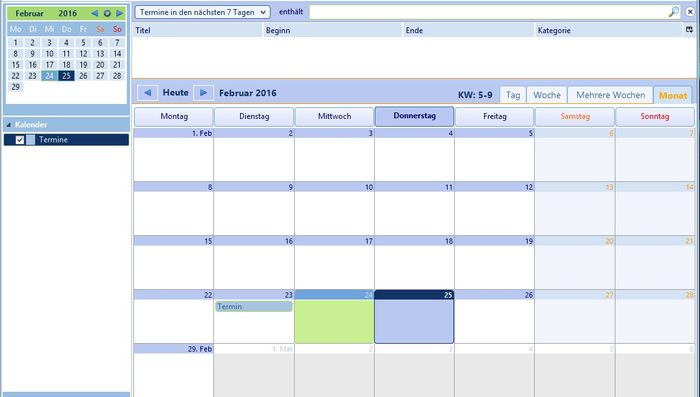This screenshot has height=397, width=700.
Task: Sort by the Ende column
Action: point(468,30)
